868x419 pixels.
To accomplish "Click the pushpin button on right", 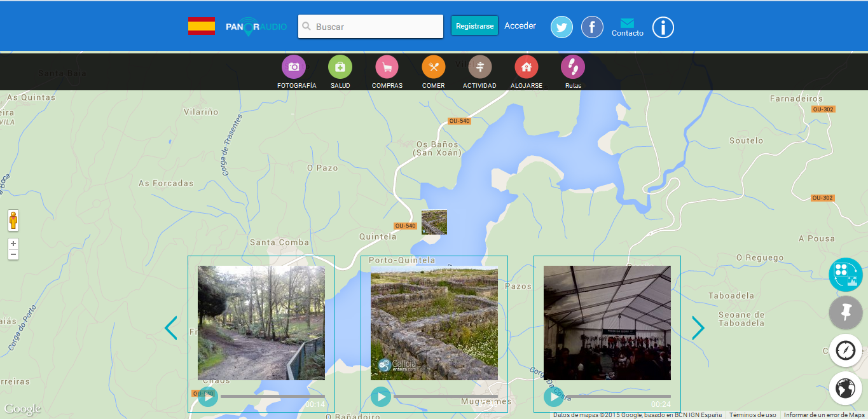I will (846, 312).
